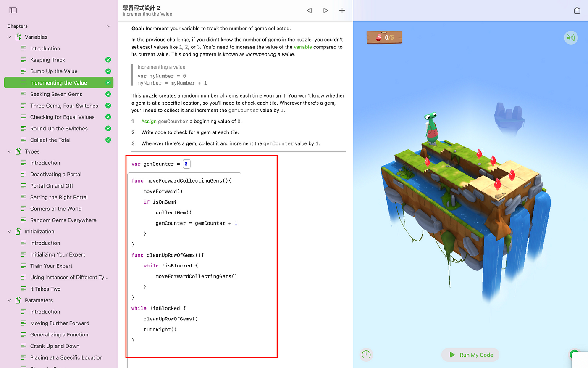
Task: Open the share icon at top right
Action: click(577, 10)
